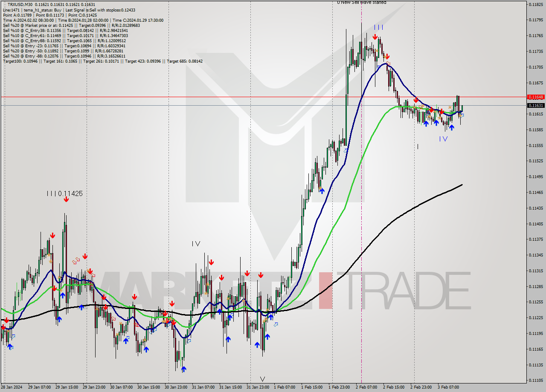This screenshot has height=392, width=546.
Task: Click the 0.11405 price axis label
Action: click(536, 224)
